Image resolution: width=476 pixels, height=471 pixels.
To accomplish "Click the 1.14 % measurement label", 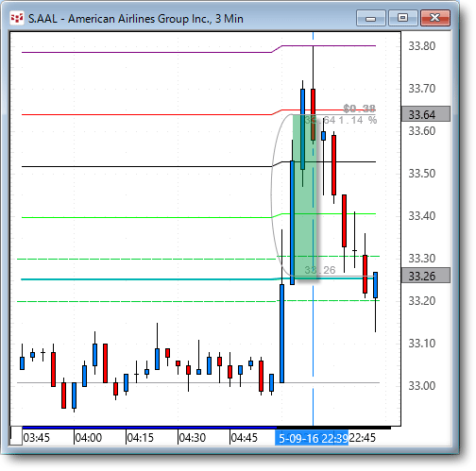I will point(358,120).
